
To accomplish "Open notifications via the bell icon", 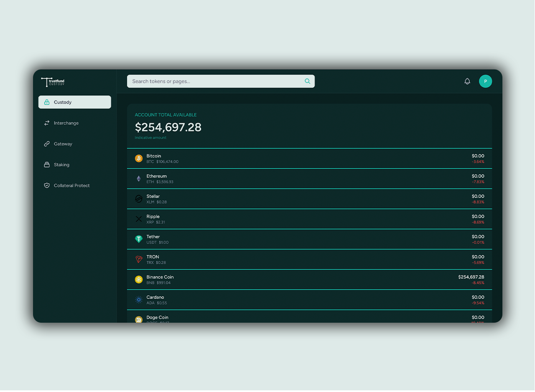I will [467, 81].
